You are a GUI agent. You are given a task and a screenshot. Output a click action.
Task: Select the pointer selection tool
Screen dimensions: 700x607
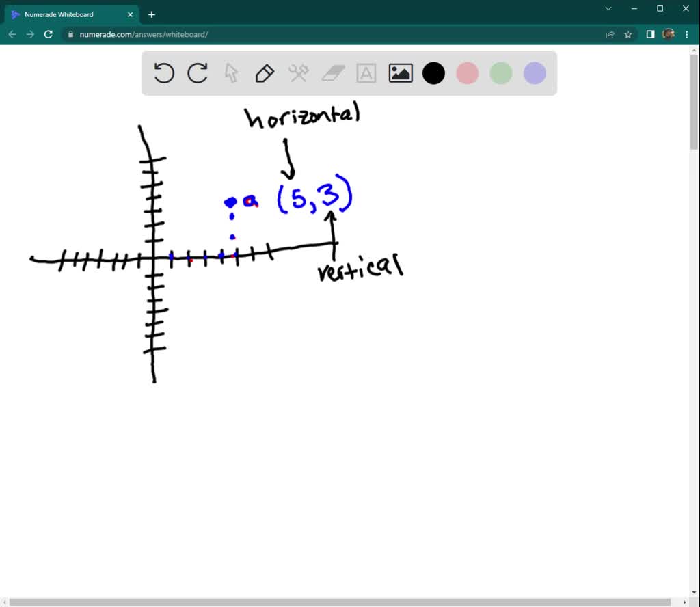231,73
